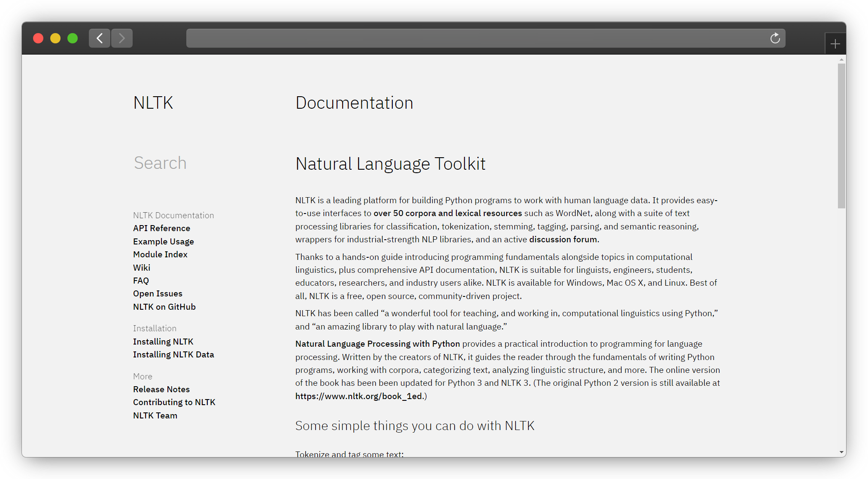Click the vertical scrollbar thumb

(841, 136)
